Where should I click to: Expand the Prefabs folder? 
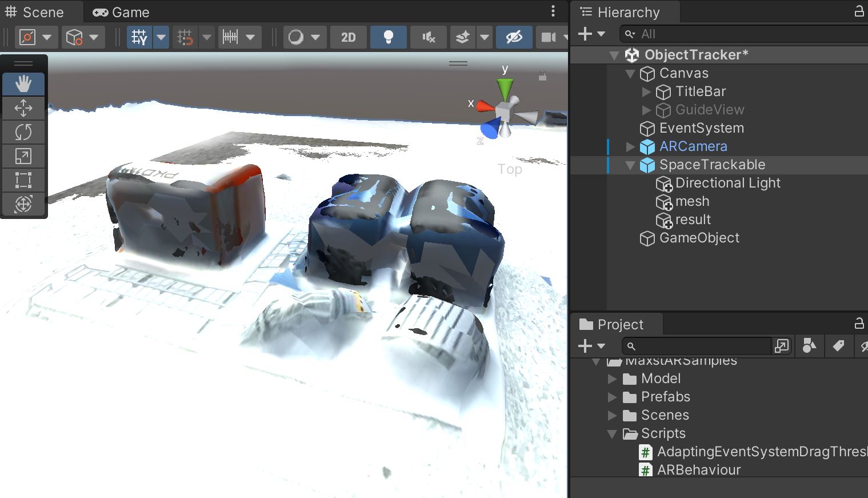pos(612,397)
